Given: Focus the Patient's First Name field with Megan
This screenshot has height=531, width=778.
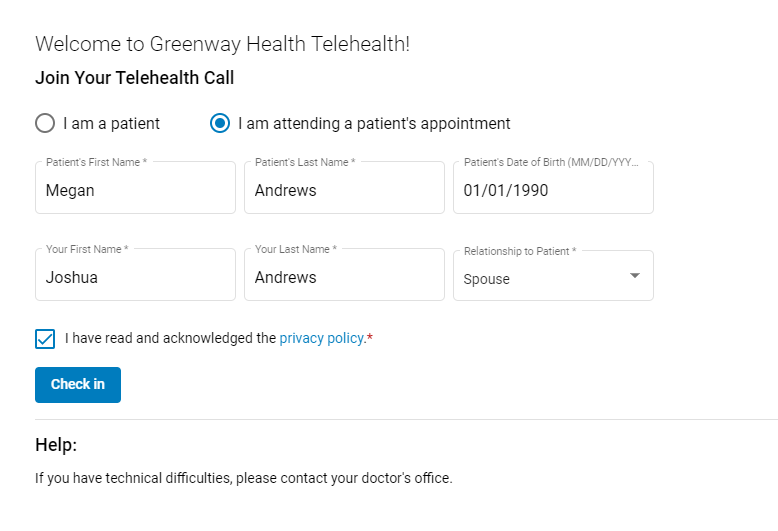Looking at the screenshot, I should 135,188.
